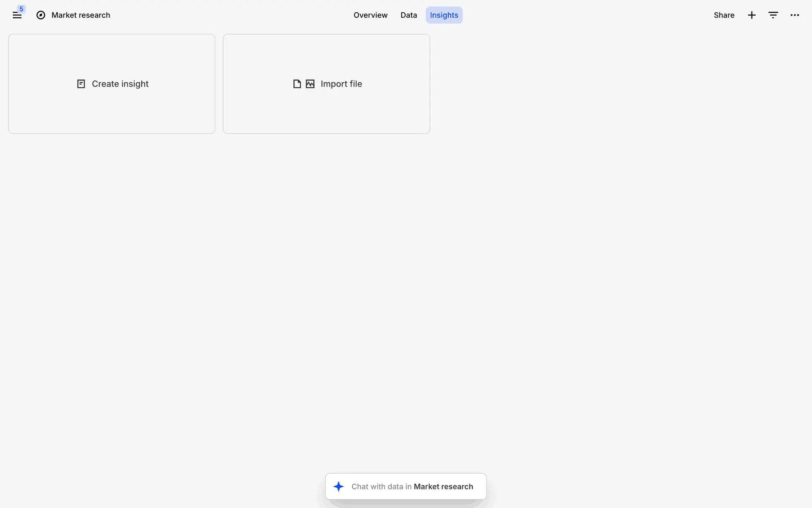Click the Market research project title
This screenshot has width=812, height=508.
tap(81, 15)
